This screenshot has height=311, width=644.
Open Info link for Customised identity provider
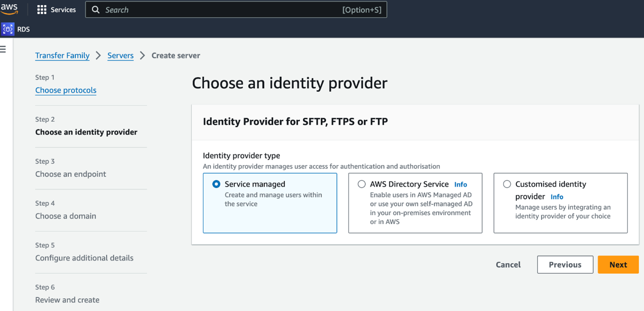[x=557, y=197]
